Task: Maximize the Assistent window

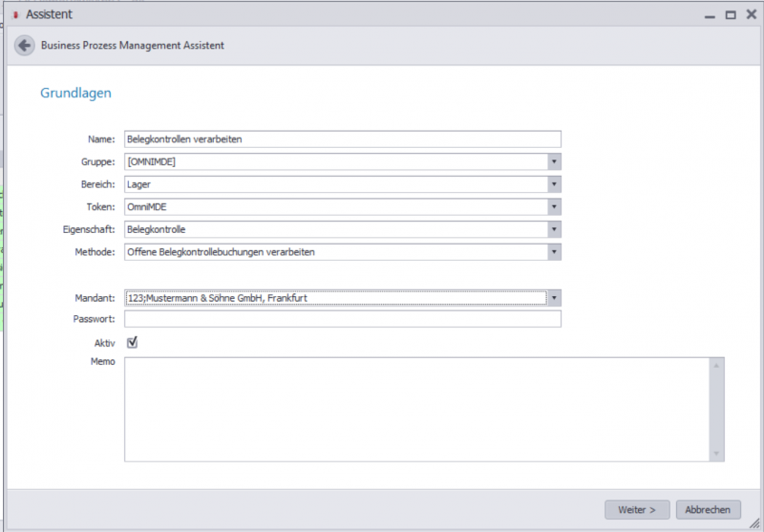Action: 730,15
